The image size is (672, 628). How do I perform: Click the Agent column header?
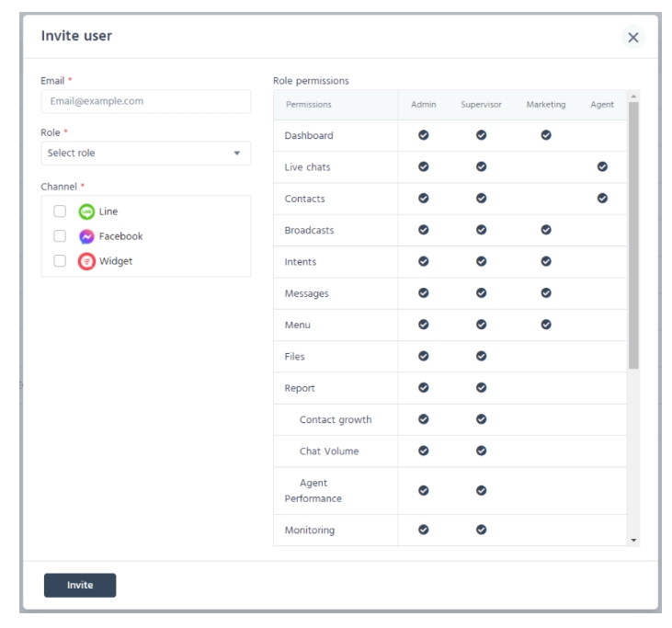coord(602,105)
